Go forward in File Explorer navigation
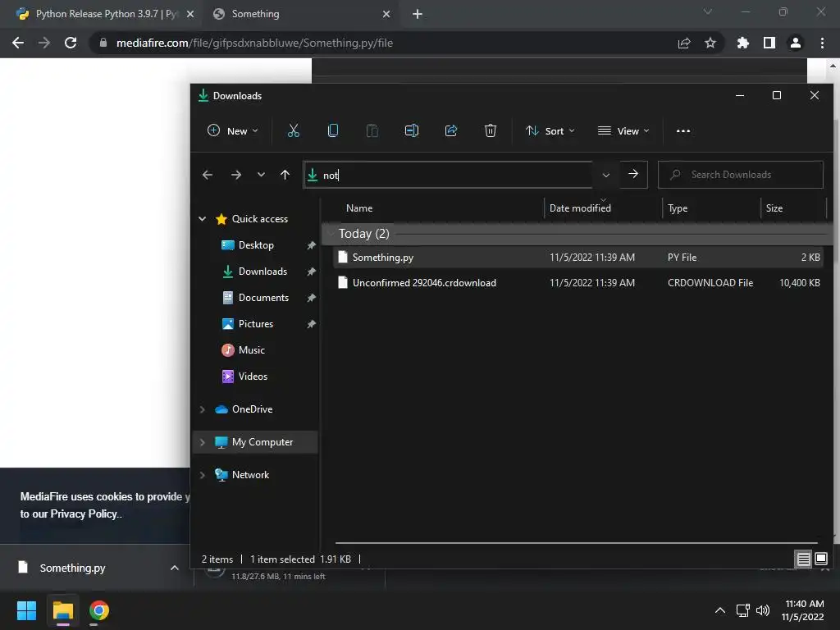The width and height of the screenshot is (840, 630). tap(235, 175)
